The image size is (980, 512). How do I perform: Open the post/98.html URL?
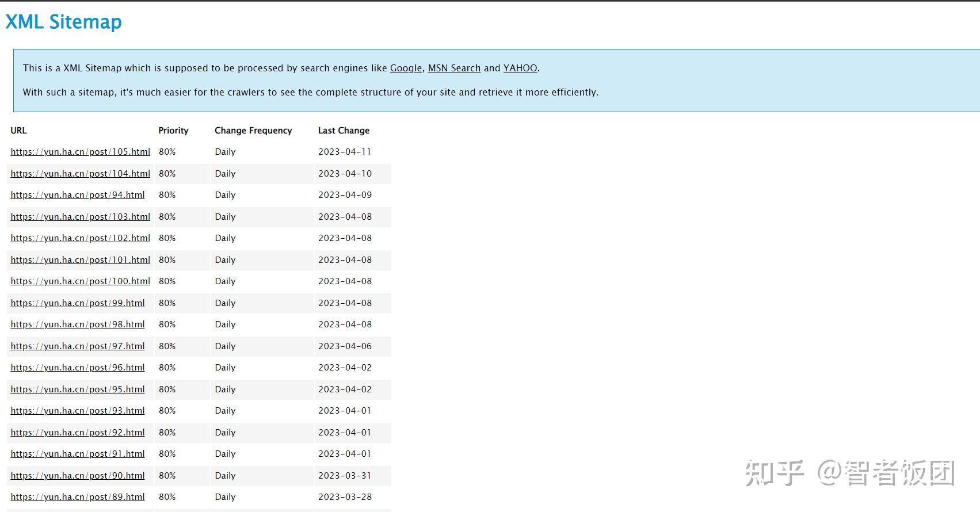click(x=78, y=324)
